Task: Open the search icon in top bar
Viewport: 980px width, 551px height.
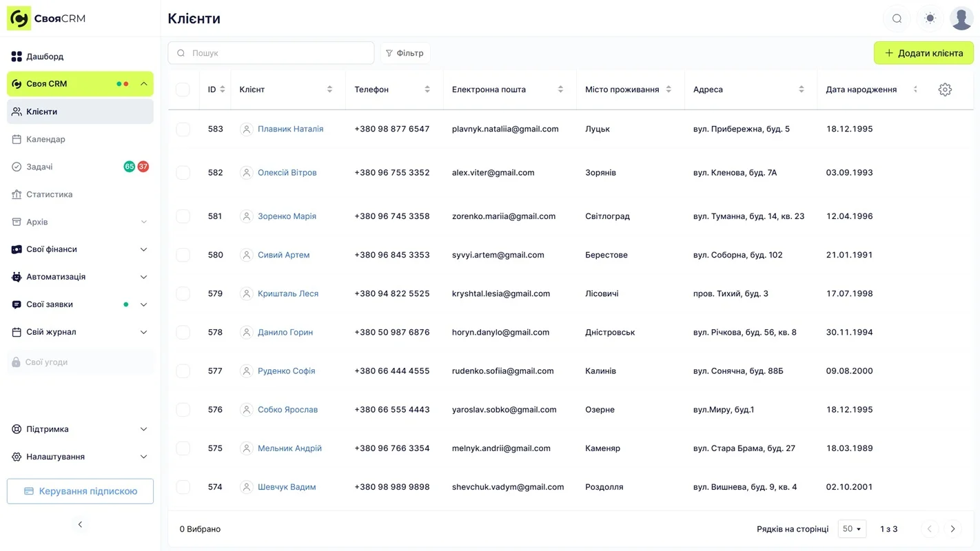Action: click(897, 19)
